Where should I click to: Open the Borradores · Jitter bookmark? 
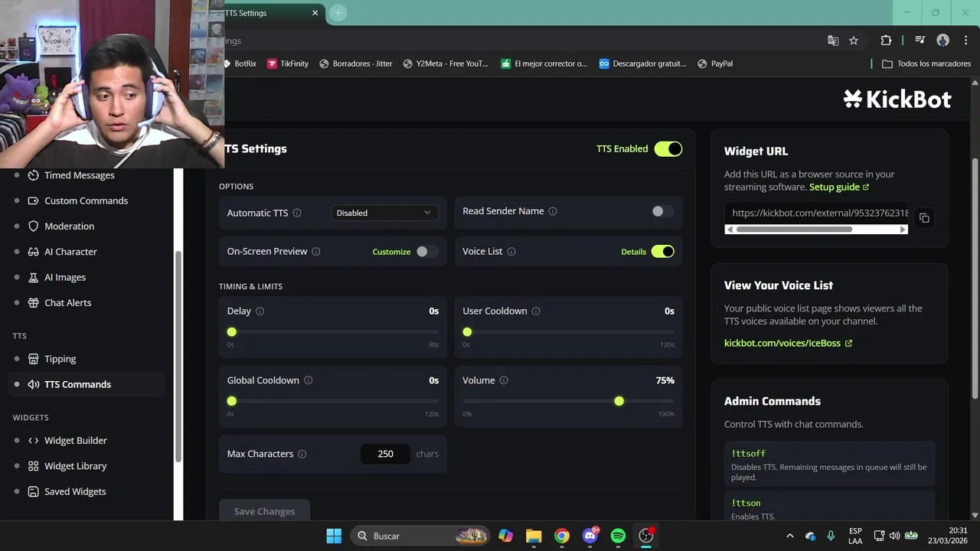coord(356,64)
